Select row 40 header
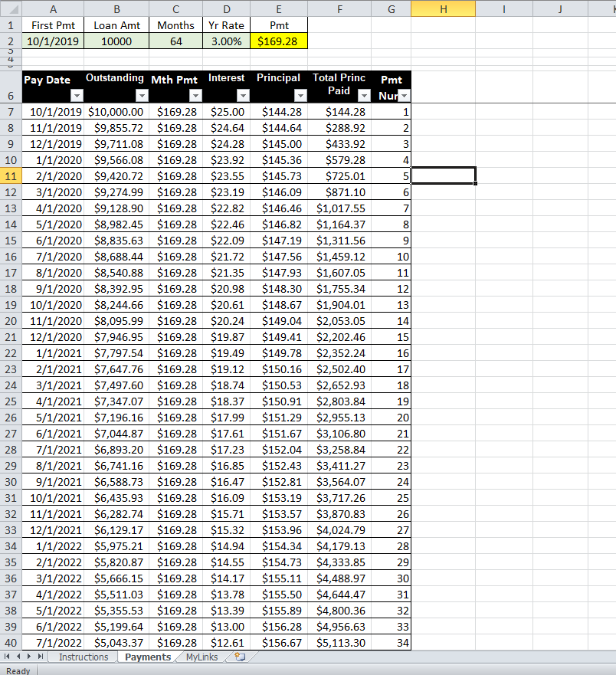The height and width of the screenshot is (675, 616). [11, 643]
